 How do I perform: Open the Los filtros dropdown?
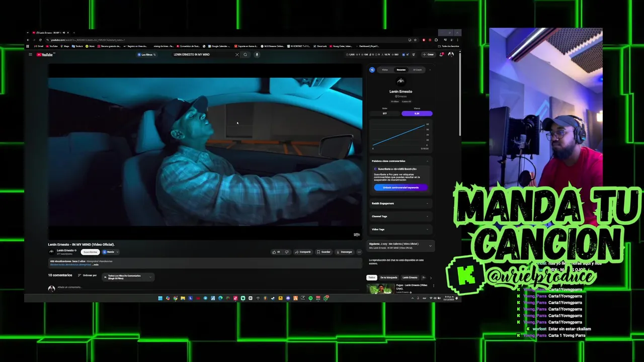[x=146, y=54]
